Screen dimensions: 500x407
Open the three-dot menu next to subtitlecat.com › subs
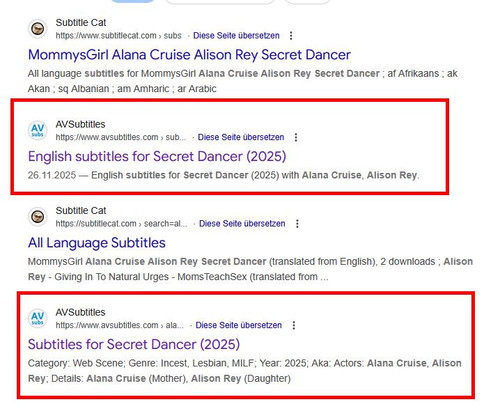click(x=291, y=36)
